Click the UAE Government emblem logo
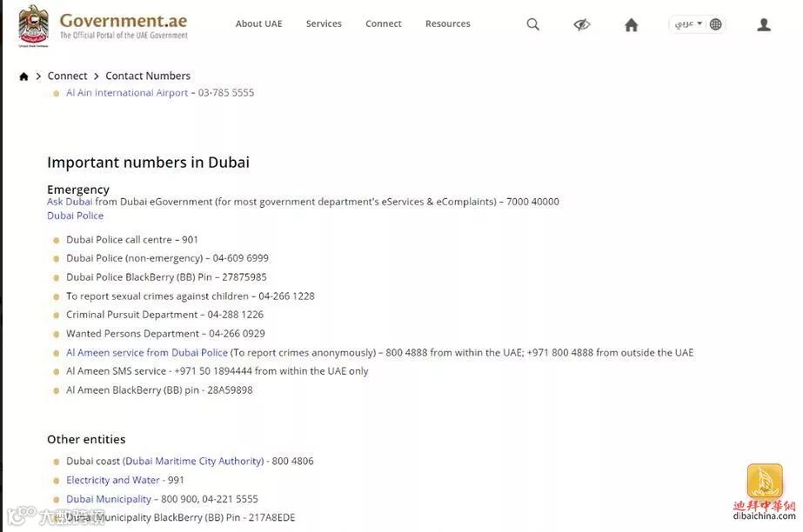This screenshot has height=532, width=803. click(x=33, y=26)
